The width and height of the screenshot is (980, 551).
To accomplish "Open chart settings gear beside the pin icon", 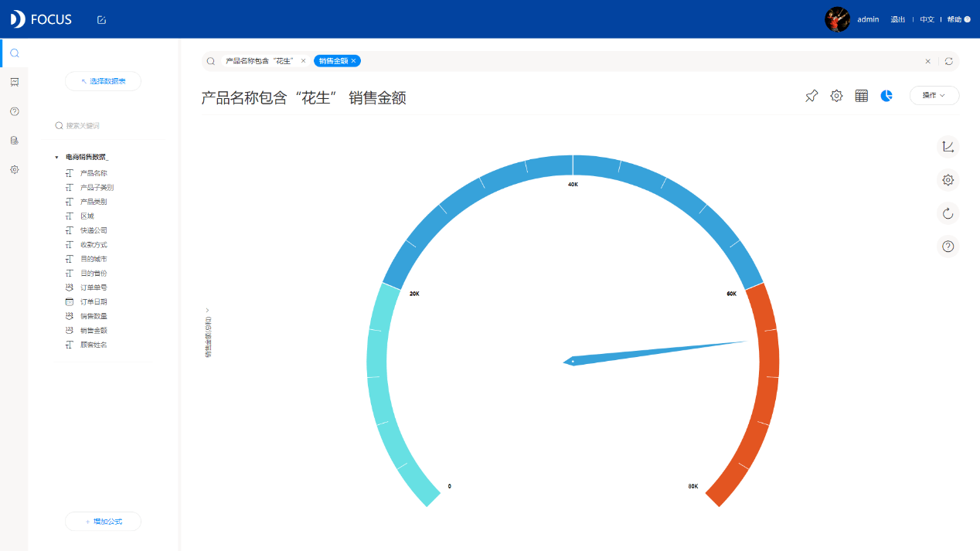I will pyautogui.click(x=836, y=96).
